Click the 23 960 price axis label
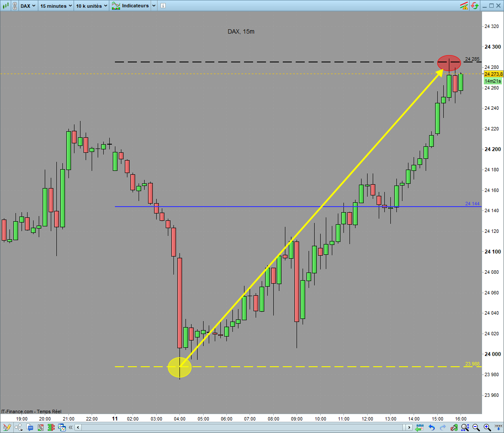 click(x=492, y=396)
